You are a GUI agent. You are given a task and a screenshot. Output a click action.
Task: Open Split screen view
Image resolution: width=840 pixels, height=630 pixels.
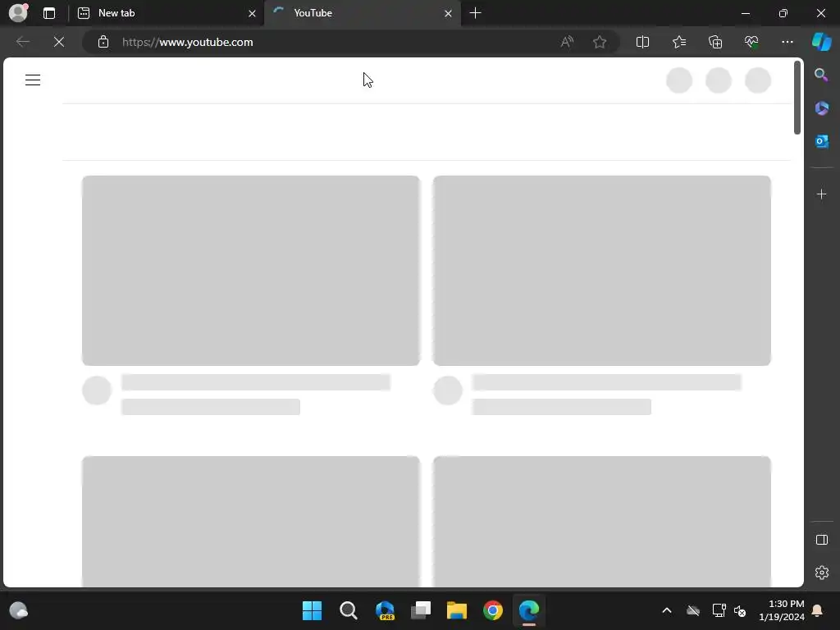tap(642, 42)
